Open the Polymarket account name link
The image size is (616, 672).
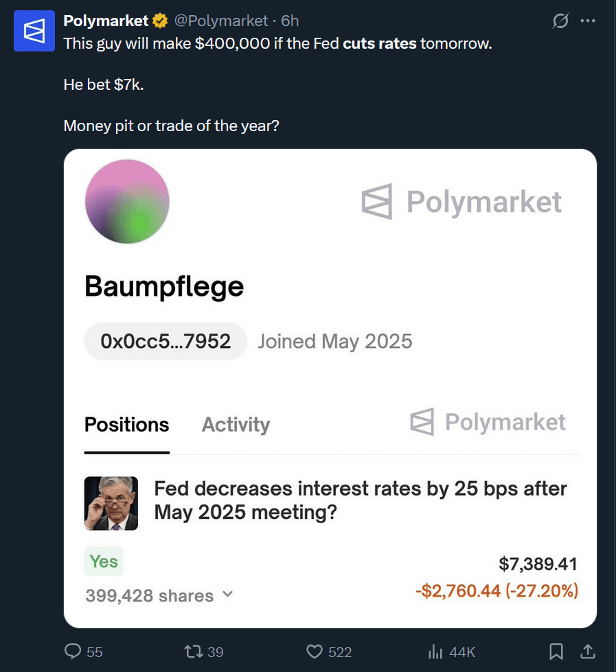(106, 21)
